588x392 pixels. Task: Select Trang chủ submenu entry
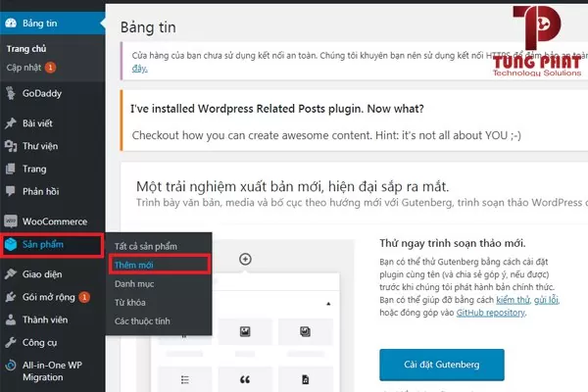pos(26,49)
